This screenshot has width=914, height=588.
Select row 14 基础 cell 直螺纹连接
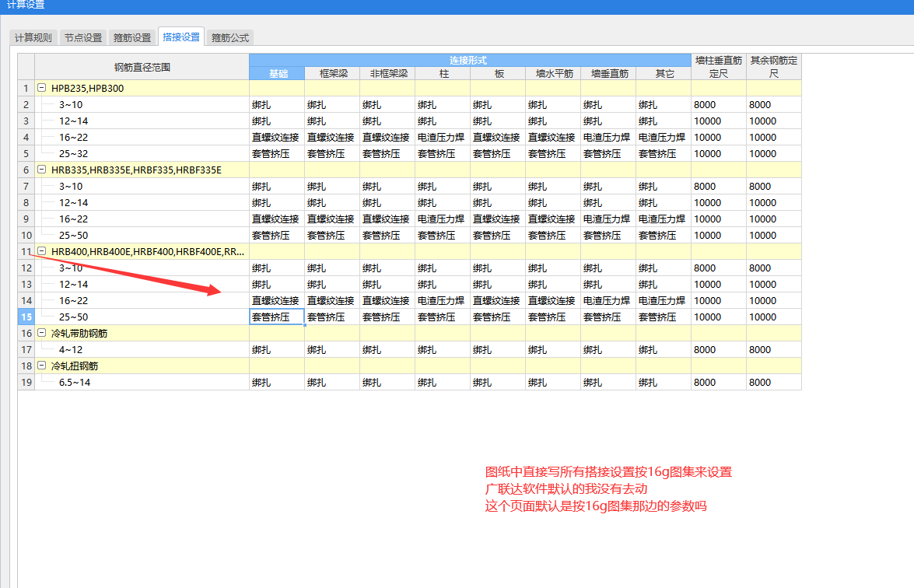click(x=277, y=301)
